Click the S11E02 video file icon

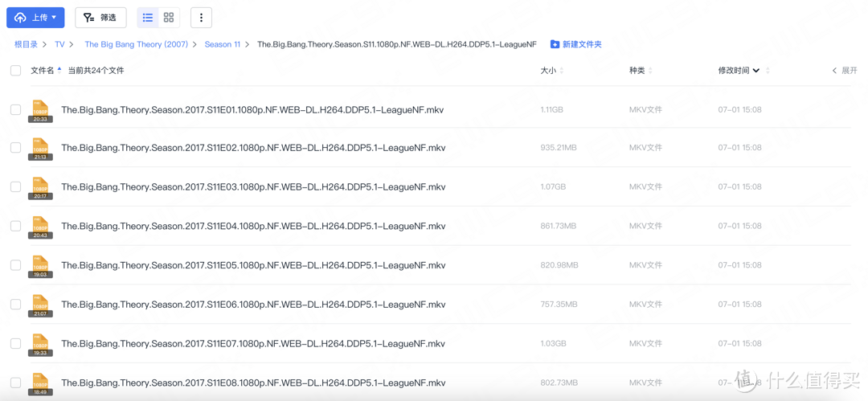(40, 149)
